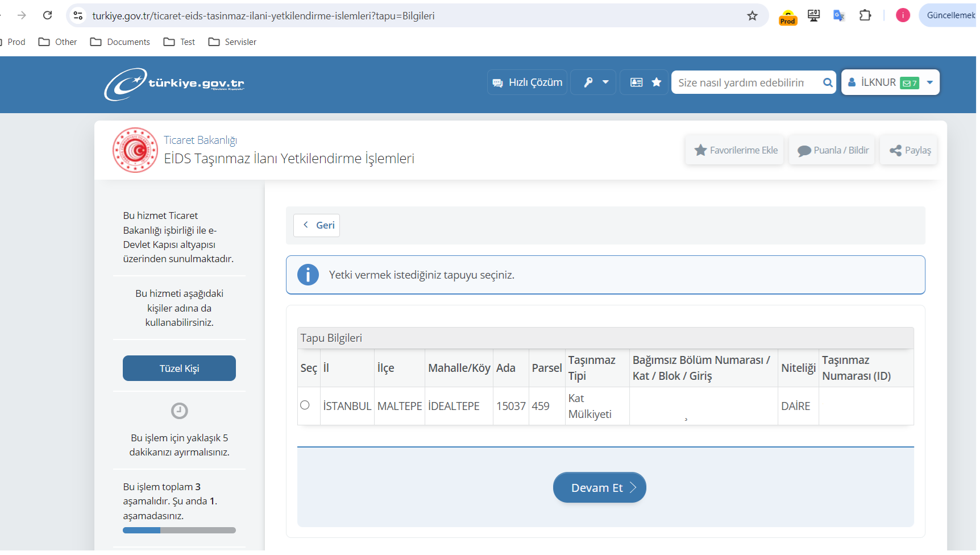The image size is (980, 555).
Task: Click the Ticaret Bakanlığı logo emblem
Action: 135,150
